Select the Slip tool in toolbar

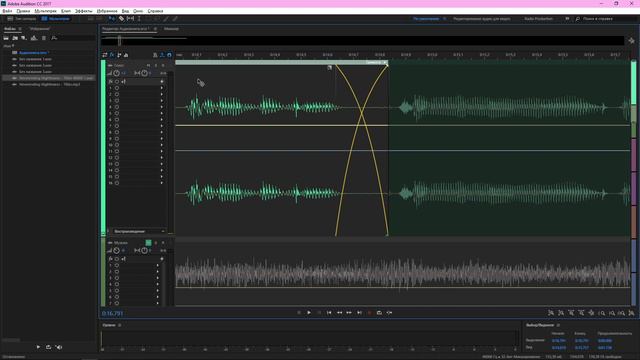(x=130, y=19)
